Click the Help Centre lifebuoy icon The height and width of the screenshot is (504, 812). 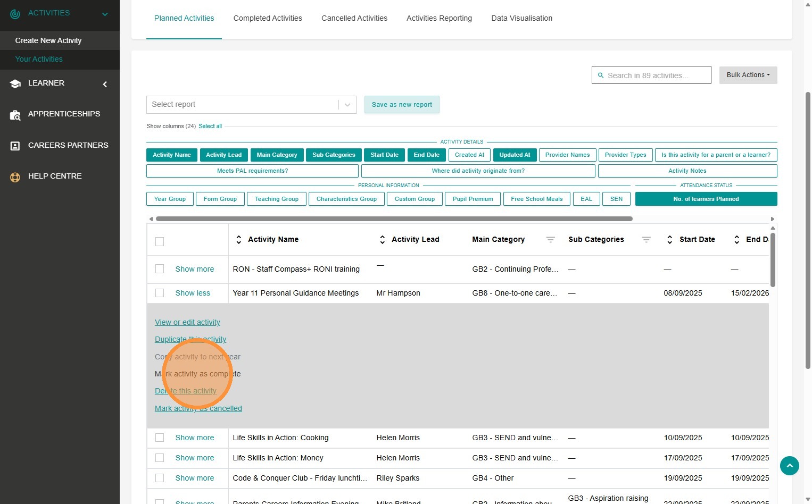click(15, 177)
